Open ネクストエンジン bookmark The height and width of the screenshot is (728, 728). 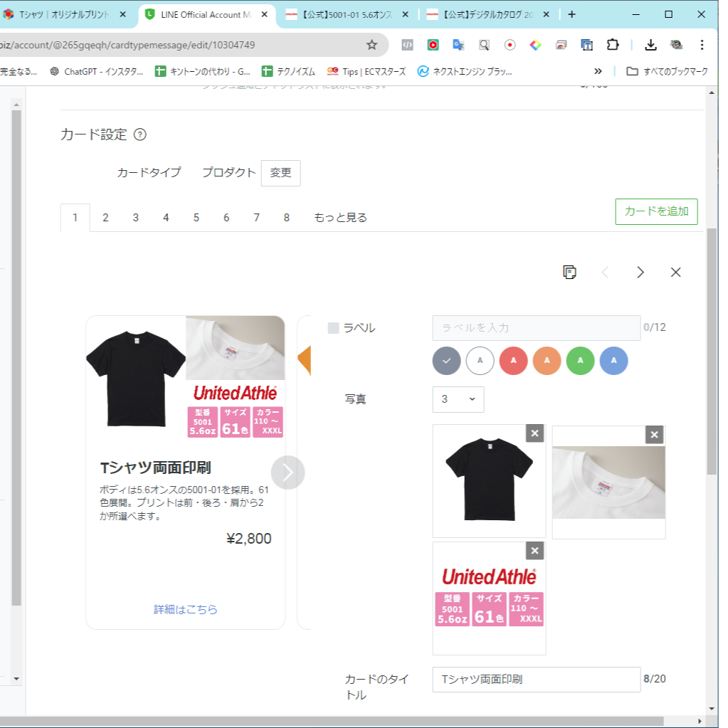point(465,71)
